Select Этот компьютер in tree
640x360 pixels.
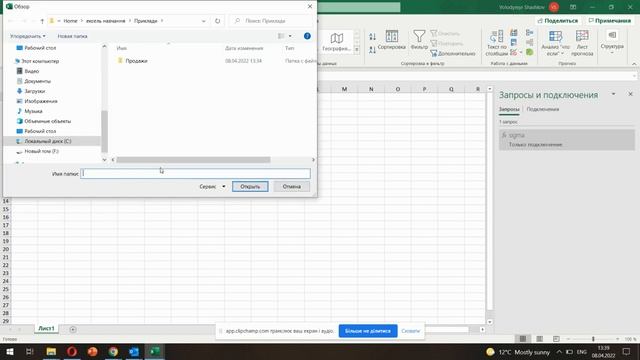(x=40, y=61)
